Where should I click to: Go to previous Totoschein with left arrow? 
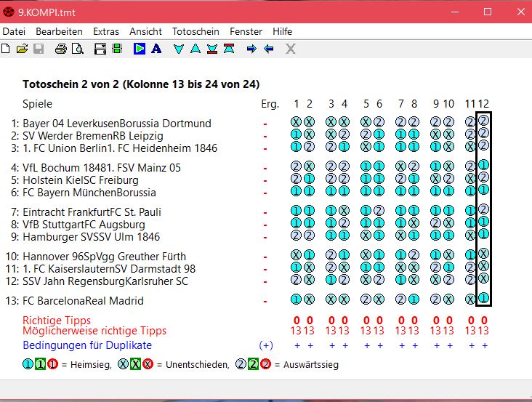pos(268,49)
